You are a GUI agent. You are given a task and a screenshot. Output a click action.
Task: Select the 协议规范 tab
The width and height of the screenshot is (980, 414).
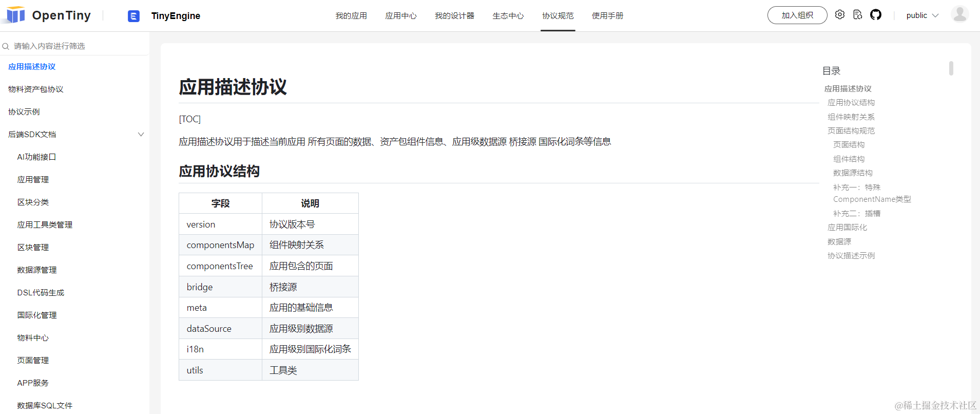pyautogui.click(x=558, y=16)
